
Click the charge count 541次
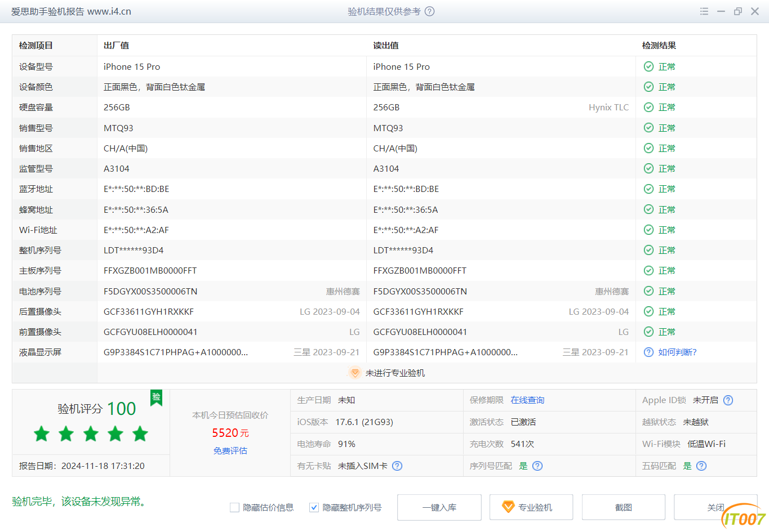tap(522, 444)
